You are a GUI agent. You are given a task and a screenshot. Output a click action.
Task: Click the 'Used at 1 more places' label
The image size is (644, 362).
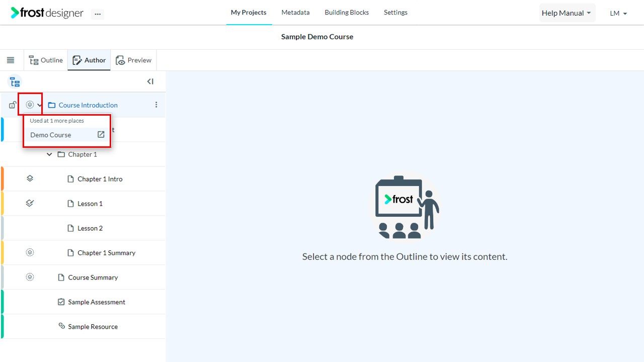click(x=57, y=121)
